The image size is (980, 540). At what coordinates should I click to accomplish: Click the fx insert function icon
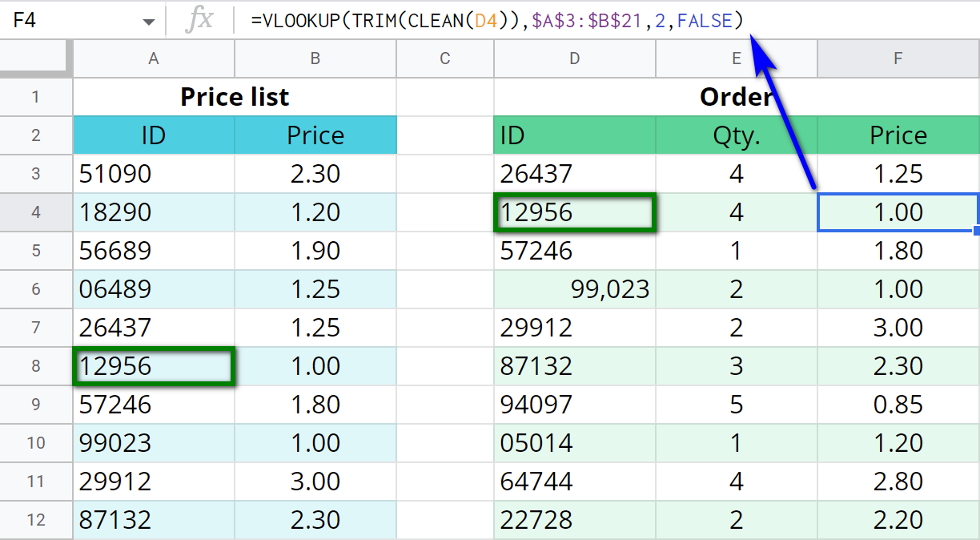pos(203,19)
